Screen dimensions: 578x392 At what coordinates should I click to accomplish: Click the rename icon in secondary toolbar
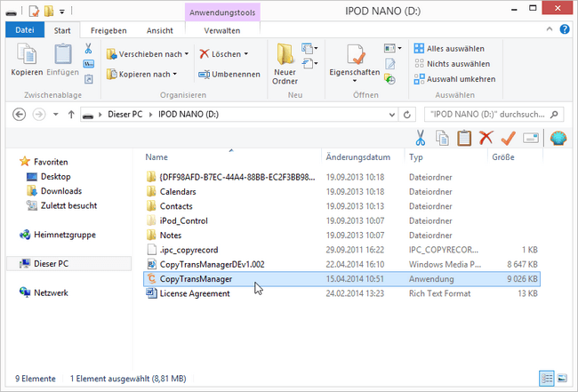pos(531,138)
